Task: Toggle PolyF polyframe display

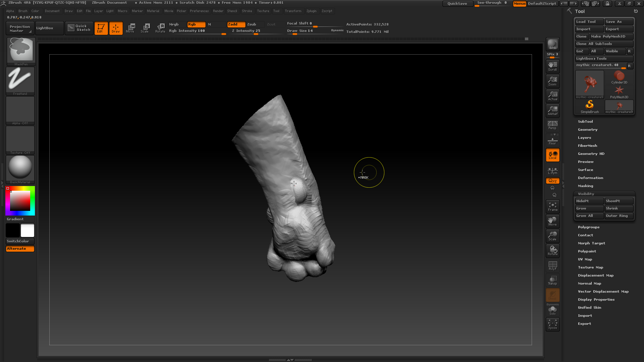Action: click(x=552, y=265)
